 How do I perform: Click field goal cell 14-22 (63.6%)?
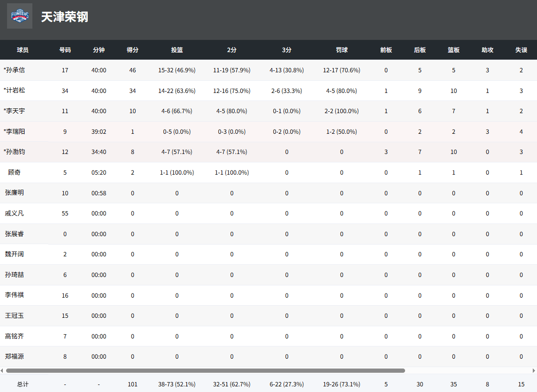(x=176, y=91)
